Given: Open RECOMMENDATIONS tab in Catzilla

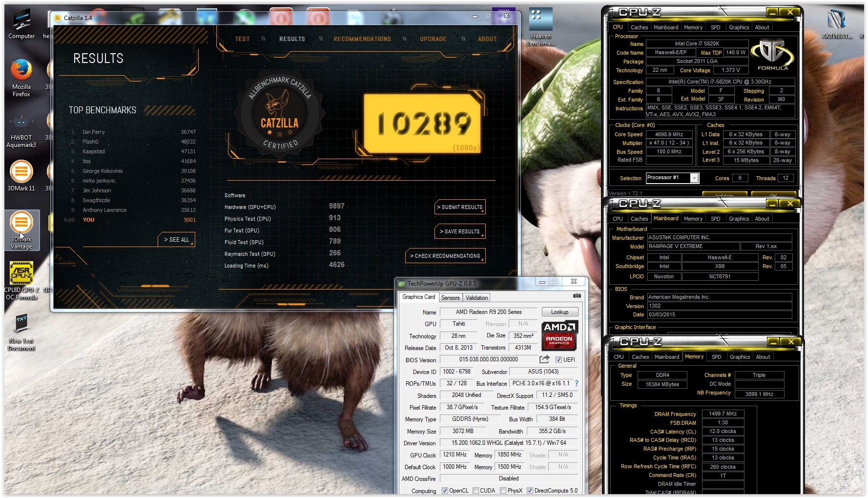Looking at the screenshot, I should (x=362, y=39).
